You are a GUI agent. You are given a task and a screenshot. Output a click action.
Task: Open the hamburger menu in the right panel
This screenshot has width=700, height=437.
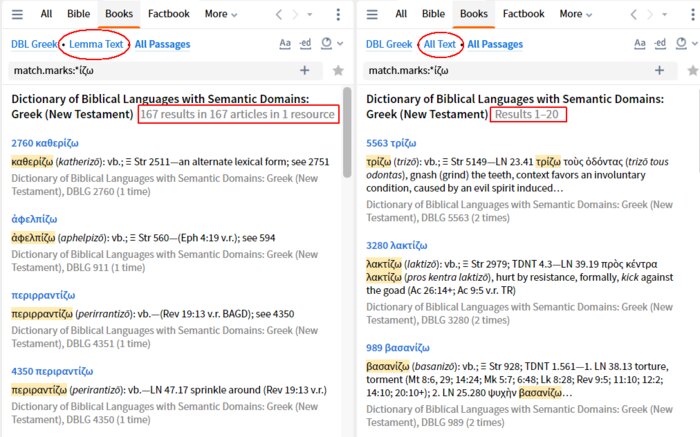click(x=372, y=14)
